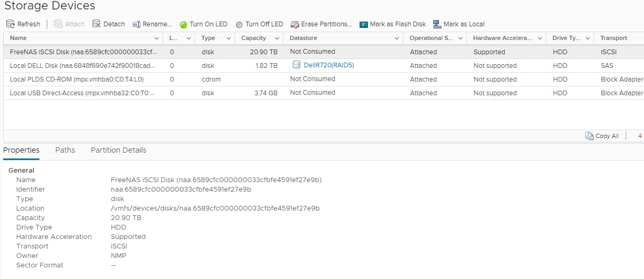Switch to the Partition Details tab
This screenshot has width=644, height=279.
click(x=118, y=150)
